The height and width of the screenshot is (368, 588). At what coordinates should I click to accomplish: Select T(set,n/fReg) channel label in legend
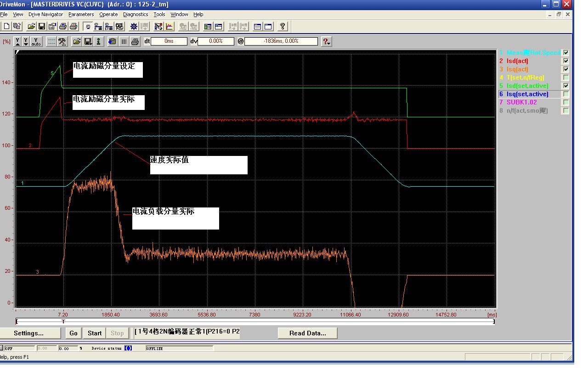[525, 77]
